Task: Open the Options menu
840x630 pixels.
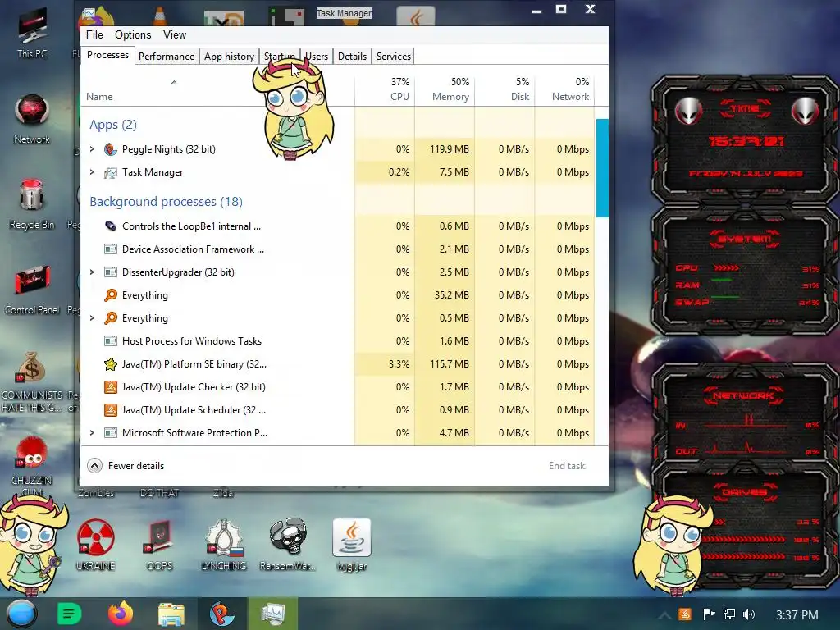Action: click(x=133, y=34)
